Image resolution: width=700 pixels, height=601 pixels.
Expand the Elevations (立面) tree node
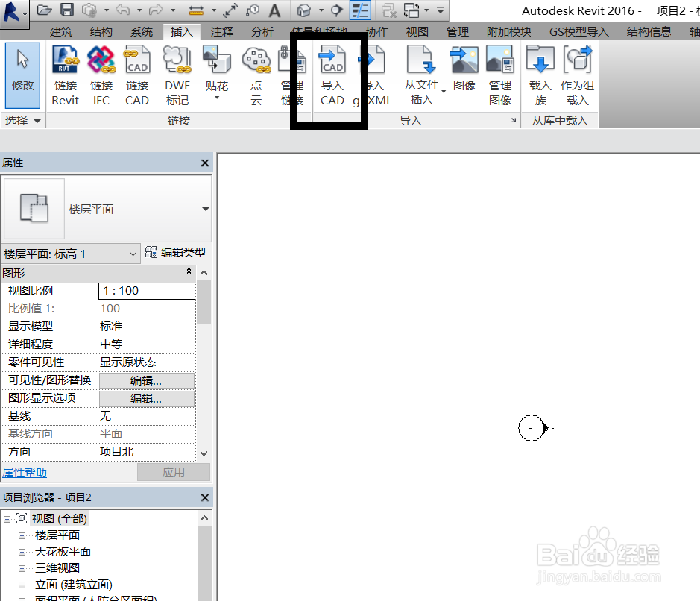22,585
